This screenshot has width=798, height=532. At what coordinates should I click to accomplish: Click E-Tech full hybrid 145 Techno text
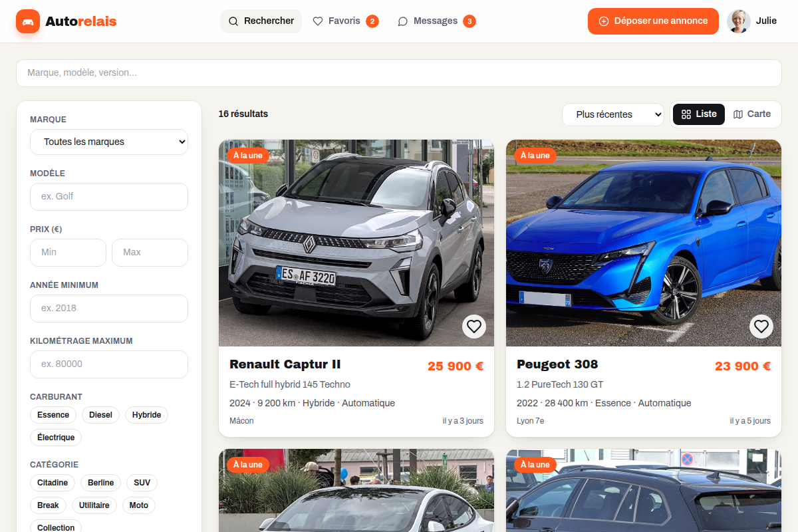290,385
